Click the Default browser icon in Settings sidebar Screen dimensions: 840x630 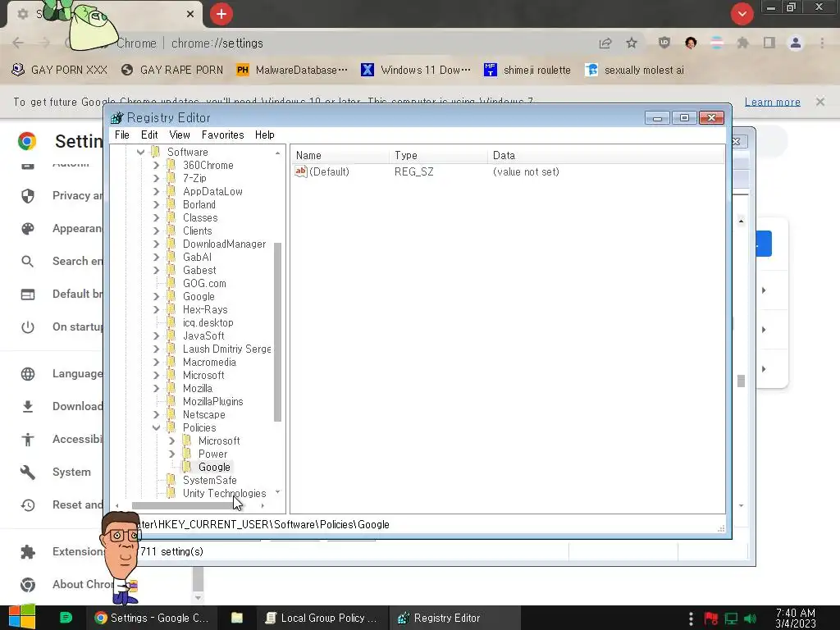[x=28, y=294]
